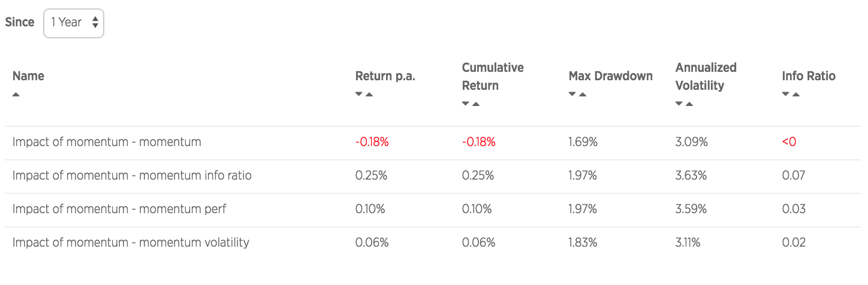Click the Max Drawdown column header

tap(610, 76)
